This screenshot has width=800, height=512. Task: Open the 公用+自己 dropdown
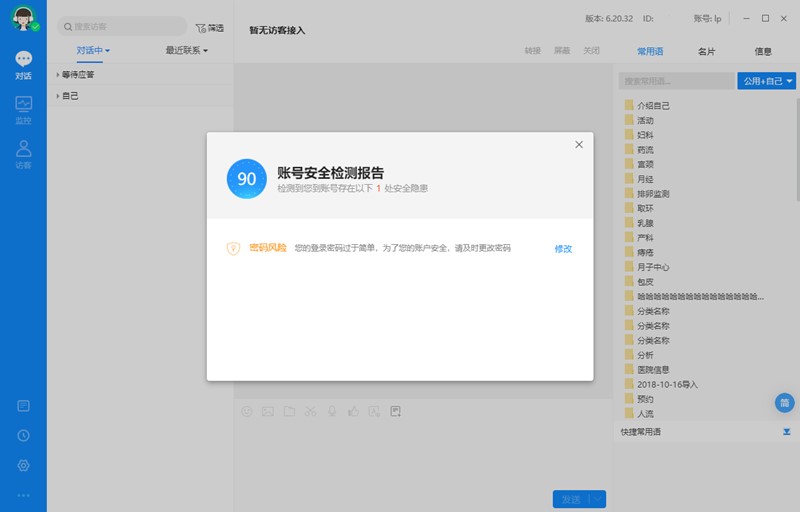(x=766, y=81)
